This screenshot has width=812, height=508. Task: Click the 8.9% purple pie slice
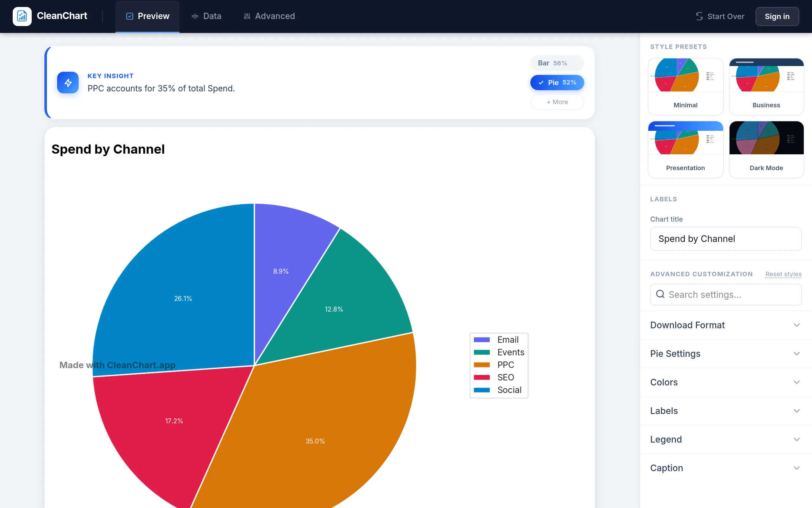tap(281, 271)
